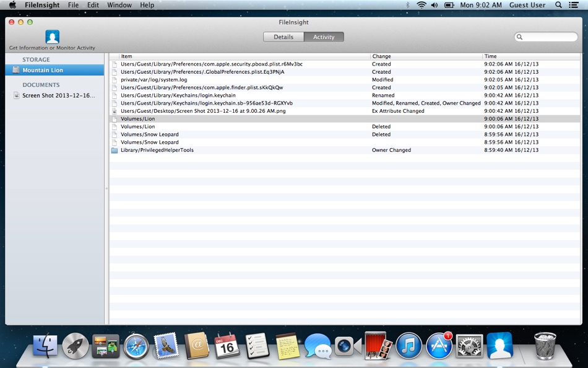
Task: Select the Library/PrivilegedHelperTools row
Action: (345, 150)
